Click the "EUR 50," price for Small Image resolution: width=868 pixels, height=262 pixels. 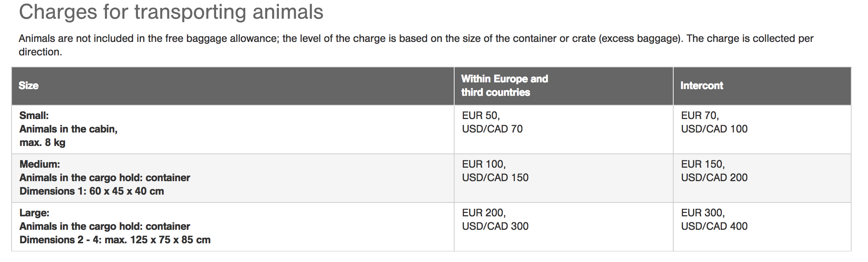tap(481, 116)
